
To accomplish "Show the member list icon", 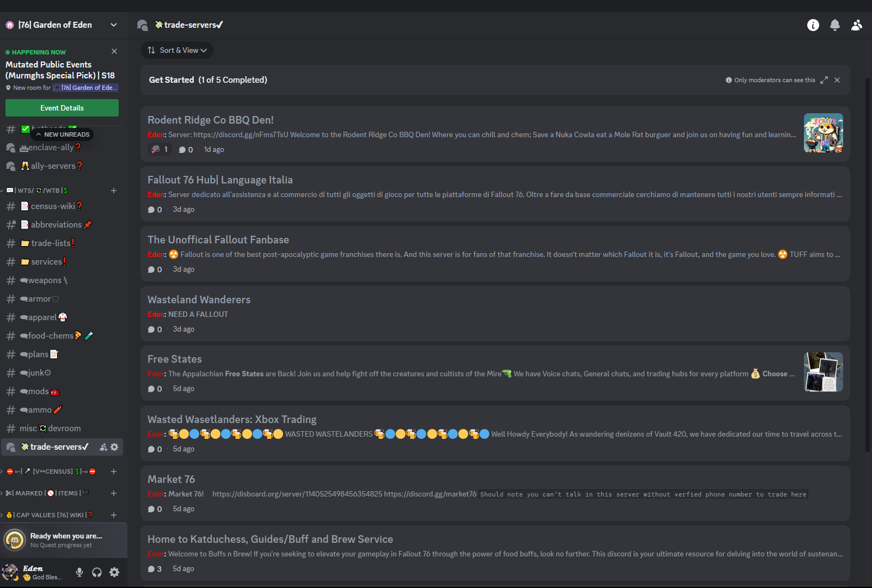I will coord(856,25).
